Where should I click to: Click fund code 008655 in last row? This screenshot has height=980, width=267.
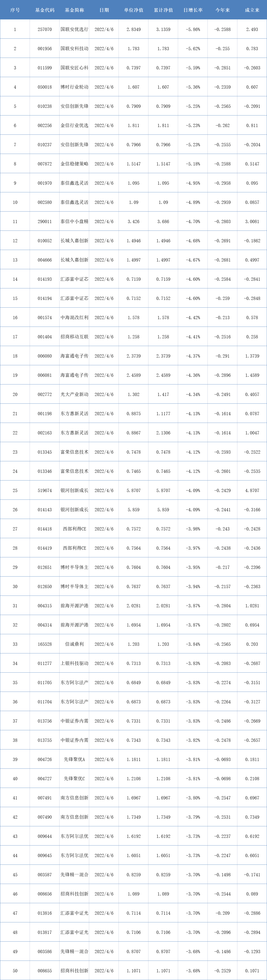coord(45,970)
